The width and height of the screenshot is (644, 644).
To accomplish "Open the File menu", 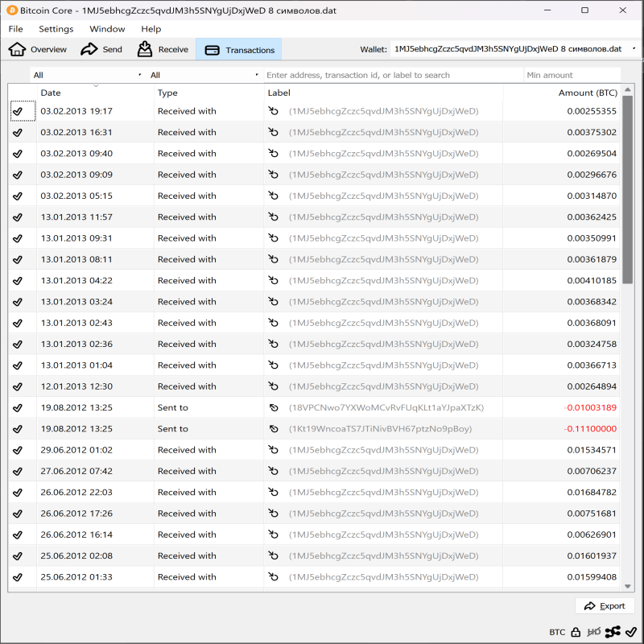I will pos(15,29).
